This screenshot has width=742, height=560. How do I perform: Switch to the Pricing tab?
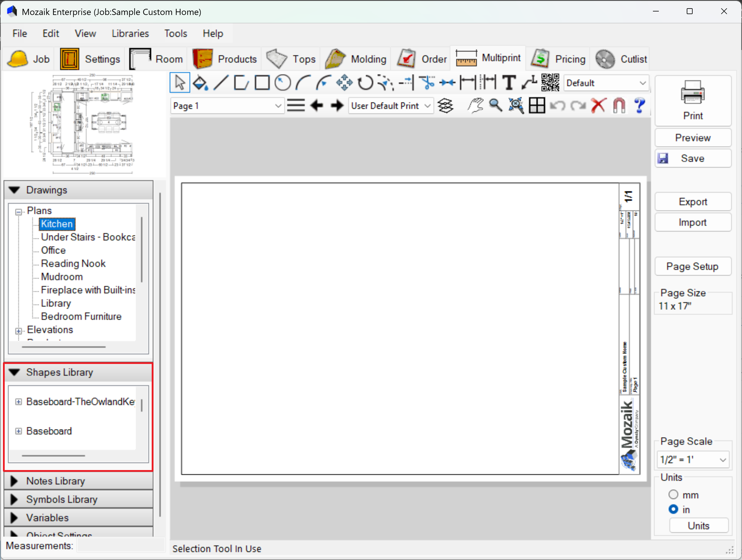(558, 59)
